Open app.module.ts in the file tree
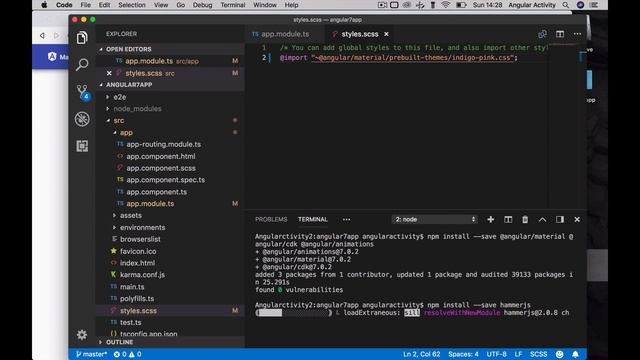This screenshot has width=640, height=360. [x=150, y=204]
